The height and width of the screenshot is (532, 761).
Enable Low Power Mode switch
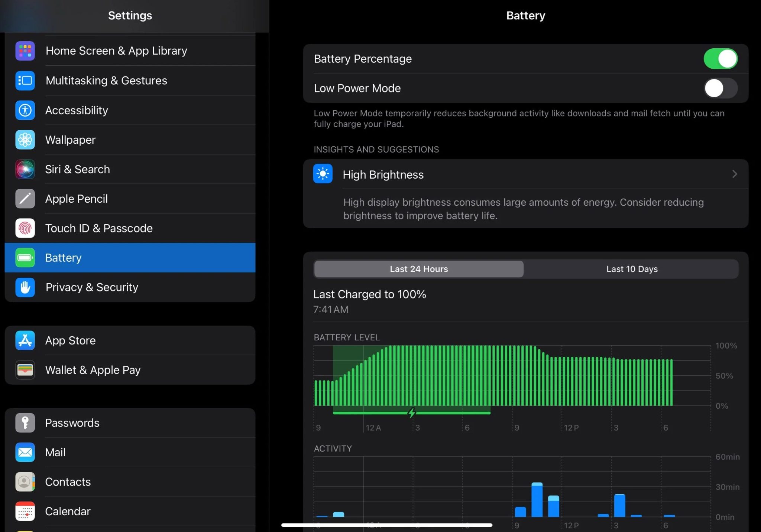pyautogui.click(x=720, y=88)
